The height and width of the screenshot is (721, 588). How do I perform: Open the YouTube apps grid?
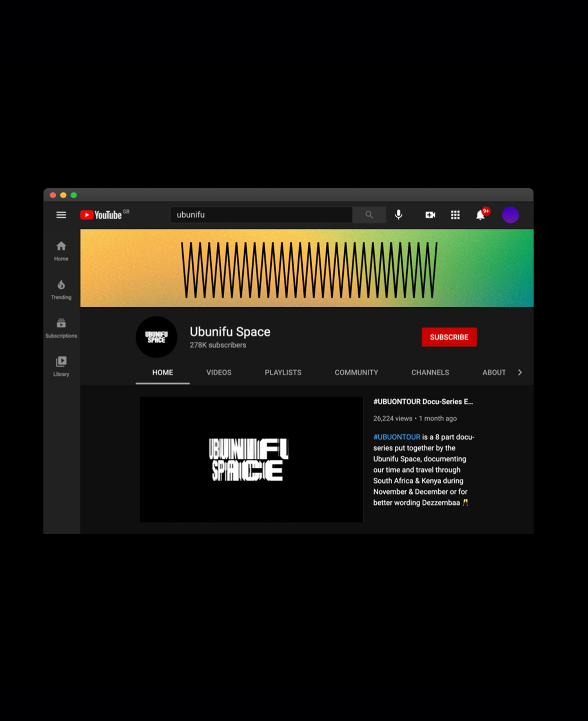tap(455, 215)
